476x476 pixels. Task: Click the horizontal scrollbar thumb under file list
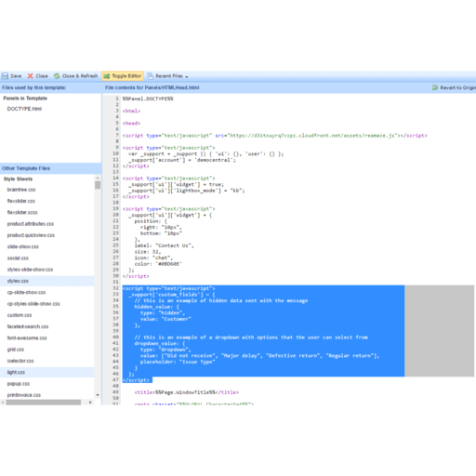[44, 403]
